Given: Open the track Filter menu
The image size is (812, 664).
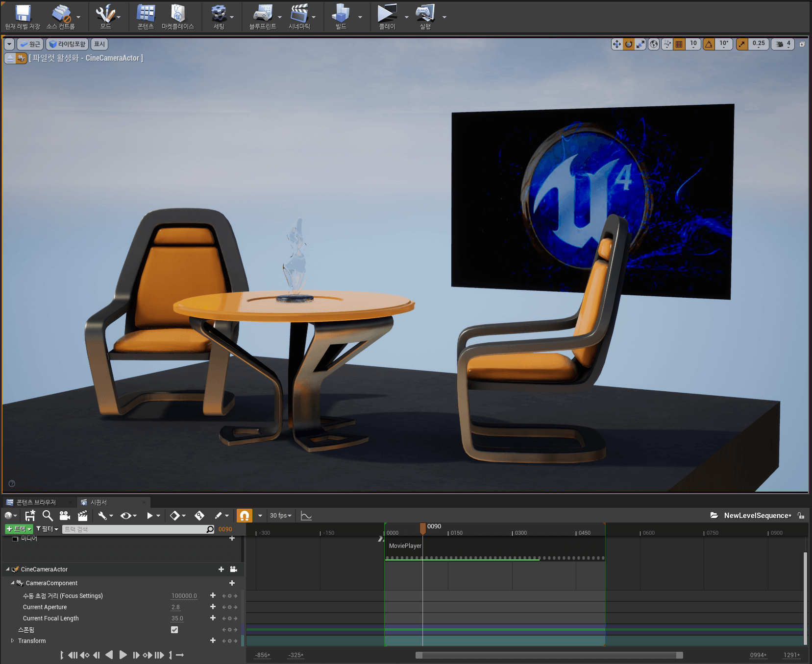Looking at the screenshot, I should pos(47,529).
